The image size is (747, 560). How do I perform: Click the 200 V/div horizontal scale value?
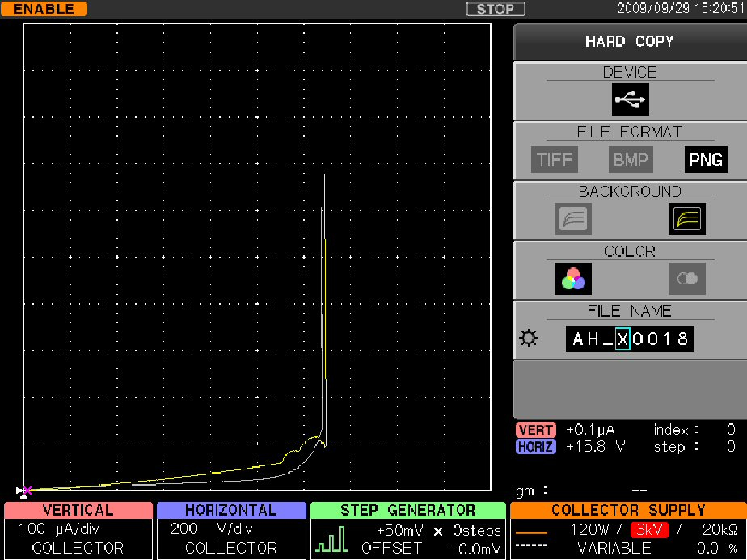[211, 529]
